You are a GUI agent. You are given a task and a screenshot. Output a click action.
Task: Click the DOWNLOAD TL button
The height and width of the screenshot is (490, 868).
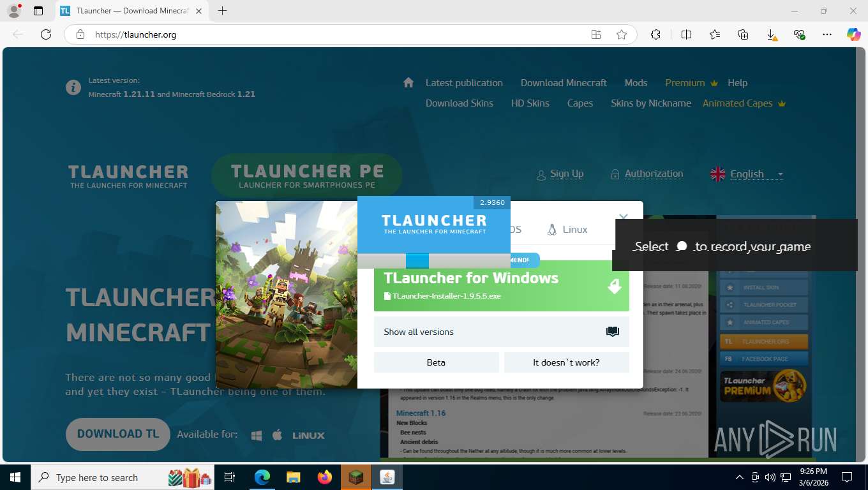coord(118,434)
